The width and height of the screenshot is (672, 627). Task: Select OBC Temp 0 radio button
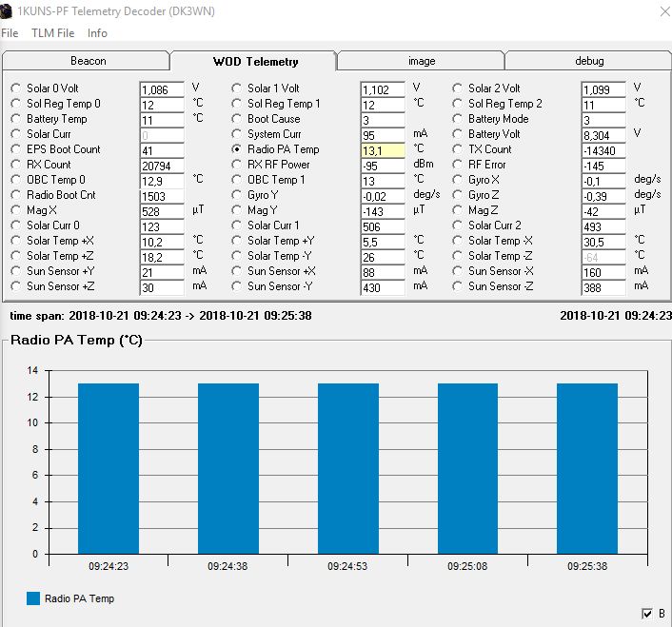(x=16, y=180)
